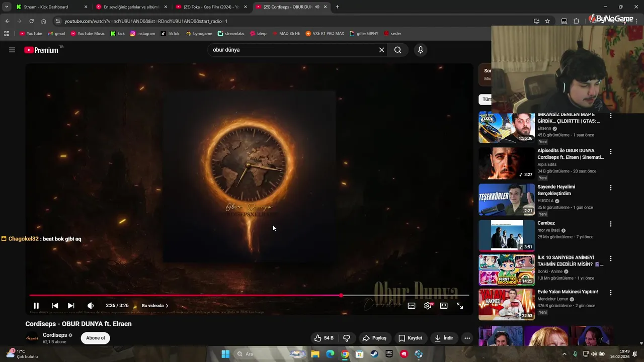Open the streamlabs bookmark
Image resolution: width=644 pixels, height=362 pixels.
pyautogui.click(x=231, y=33)
